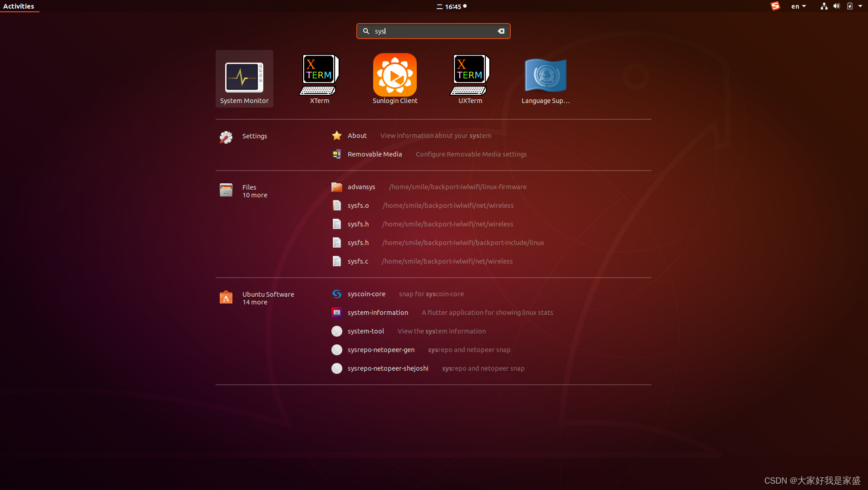868x490 pixels.
Task: Click the Settings provider icon
Action: 226,137
